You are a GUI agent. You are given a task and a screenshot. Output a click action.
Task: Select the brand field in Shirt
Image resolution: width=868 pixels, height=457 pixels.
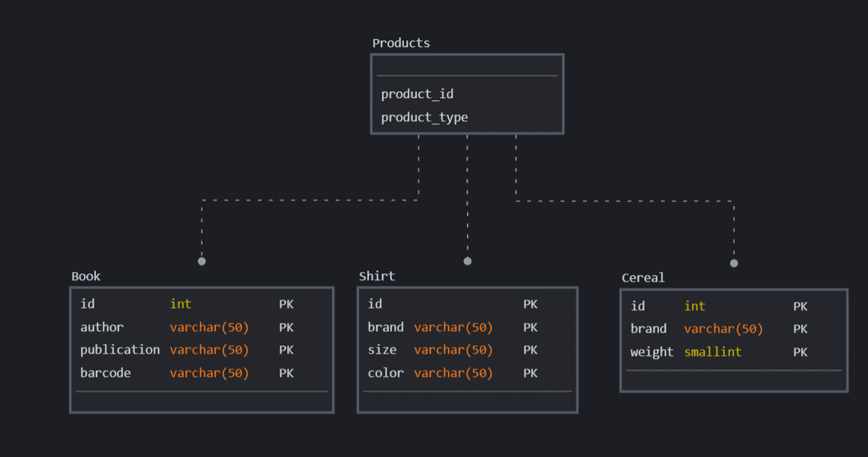385,327
